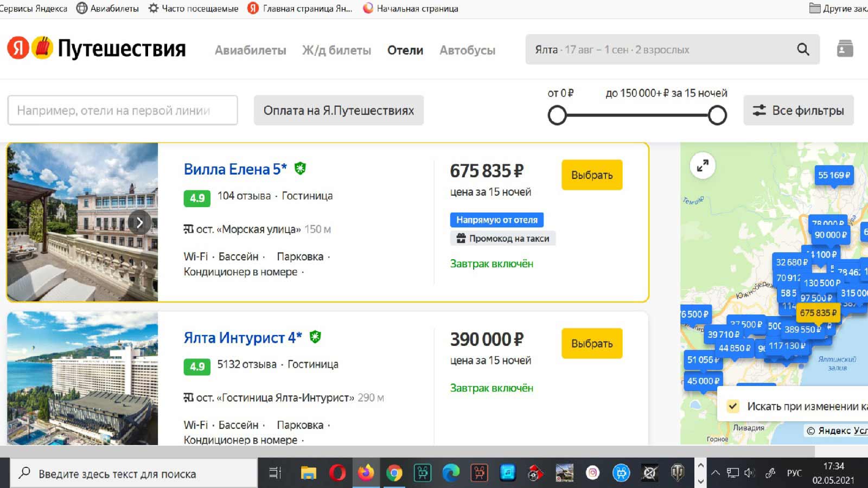Launch World of Tanks from the taskbar
Screen dimensions: 868x488
click(678, 473)
